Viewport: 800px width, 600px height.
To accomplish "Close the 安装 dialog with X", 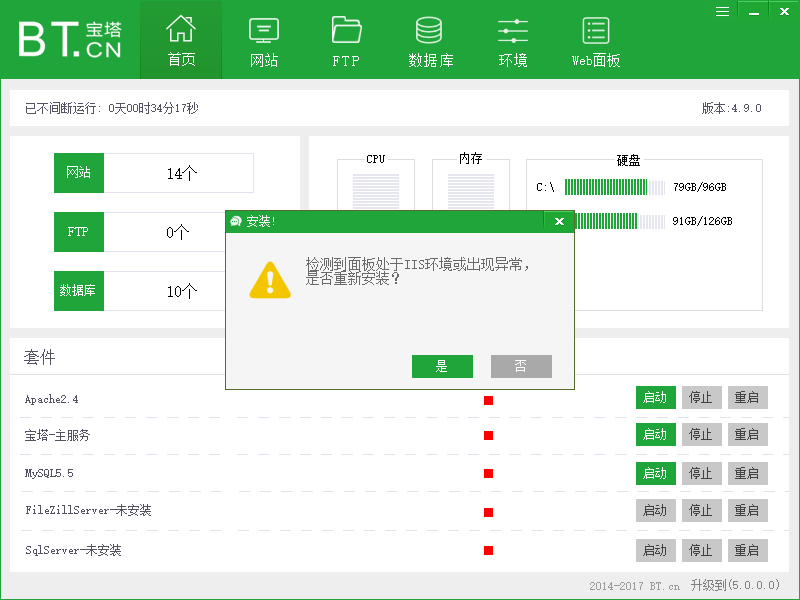I will [559, 221].
